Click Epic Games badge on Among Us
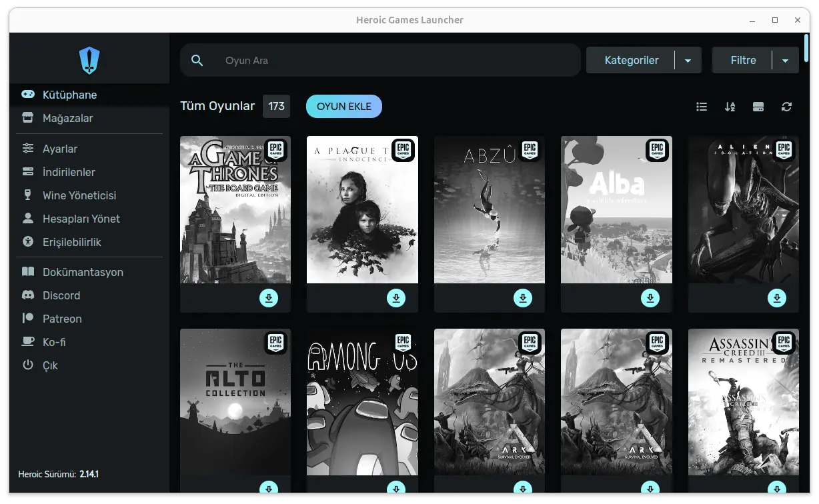819x504 pixels. pos(403,343)
